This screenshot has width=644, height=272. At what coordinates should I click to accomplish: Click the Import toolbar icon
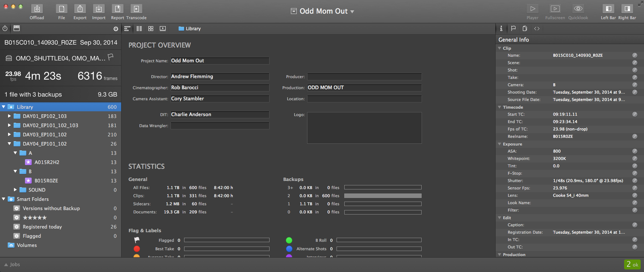pos(99,9)
